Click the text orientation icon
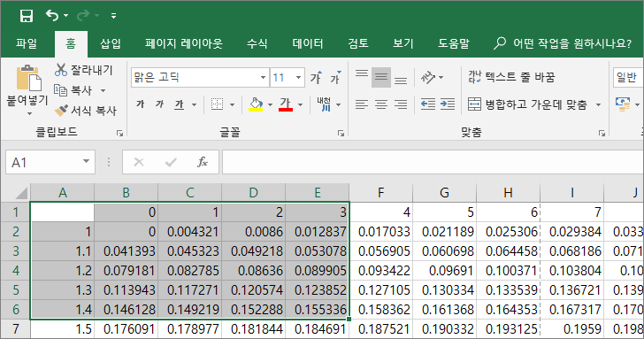Viewport: 644px width, 339px height. coord(428,77)
